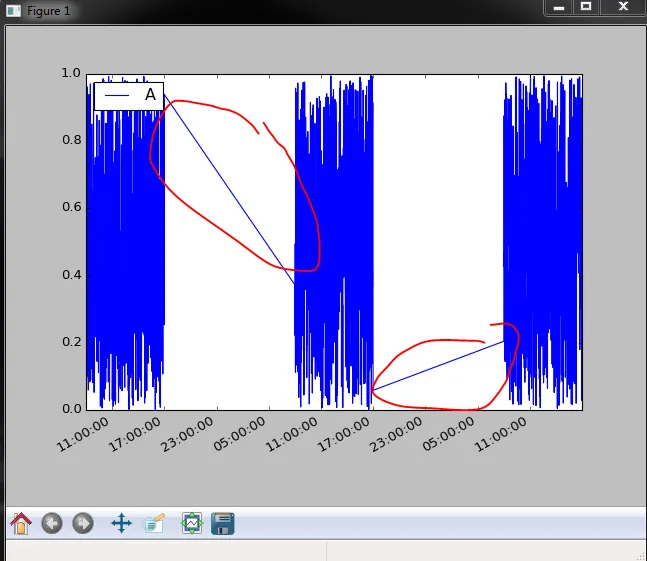Click the 1.0 y-axis tick label
The width and height of the screenshot is (647, 561).
point(71,73)
